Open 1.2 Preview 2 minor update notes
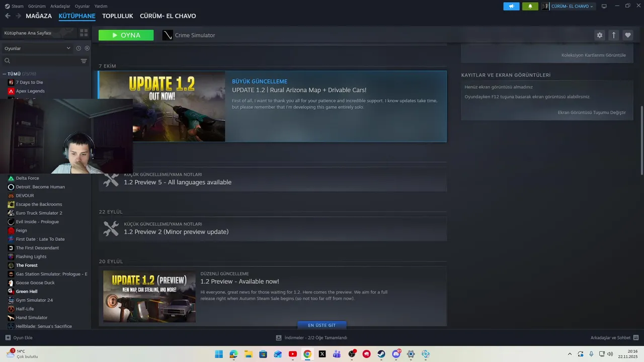Screen dimensions: 644x362 click(273, 229)
